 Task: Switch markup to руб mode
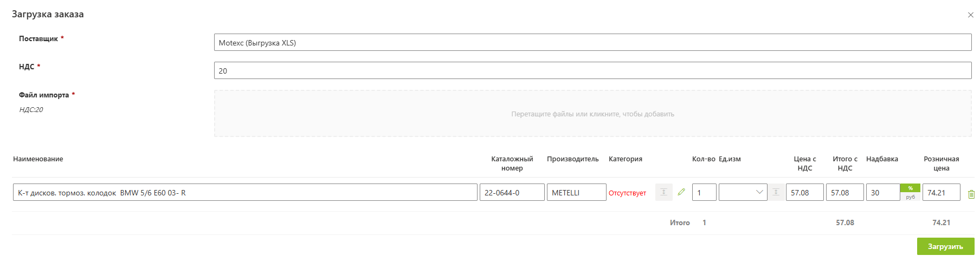pos(910,197)
